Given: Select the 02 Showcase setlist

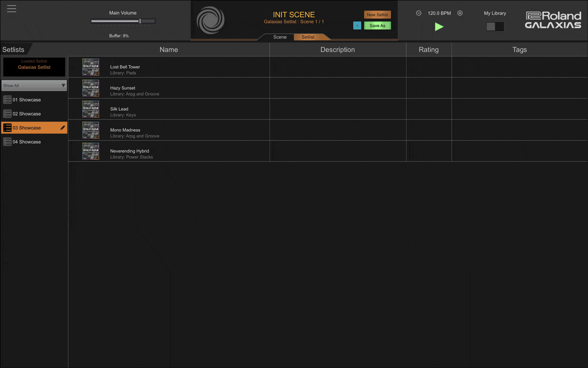Looking at the screenshot, I should [34, 114].
